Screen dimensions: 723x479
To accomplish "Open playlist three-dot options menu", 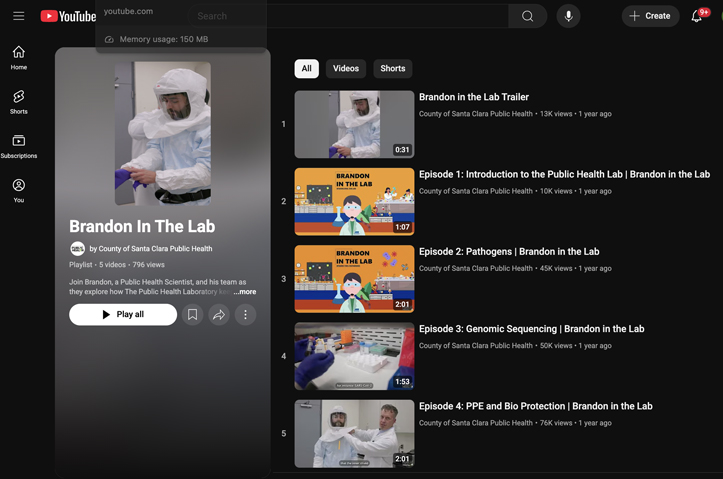I will pos(245,314).
